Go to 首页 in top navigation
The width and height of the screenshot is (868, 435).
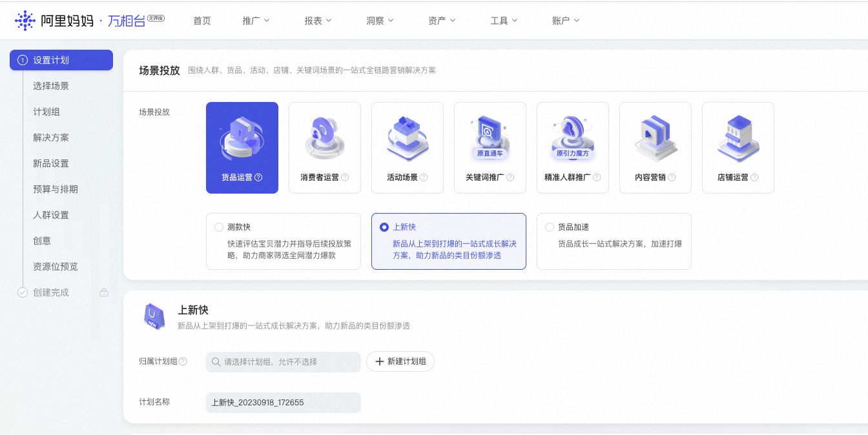coord(202,21)
